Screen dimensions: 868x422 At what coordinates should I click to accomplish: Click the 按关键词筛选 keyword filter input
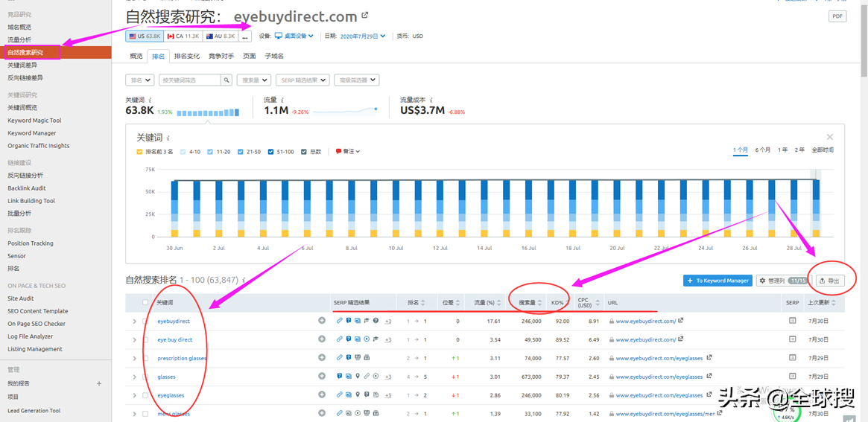(190, 80)
